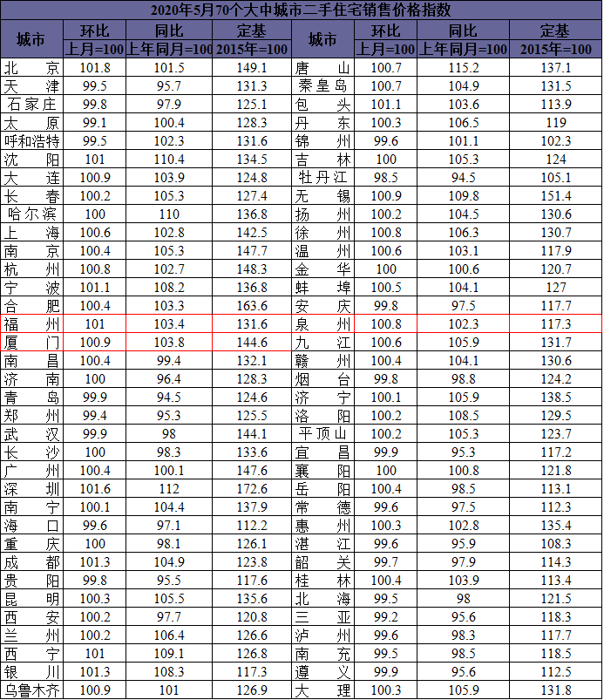Click 厦门's 定基 value 144.6
The height and width of the screenshot is (700, 604).
pos(252,343)
